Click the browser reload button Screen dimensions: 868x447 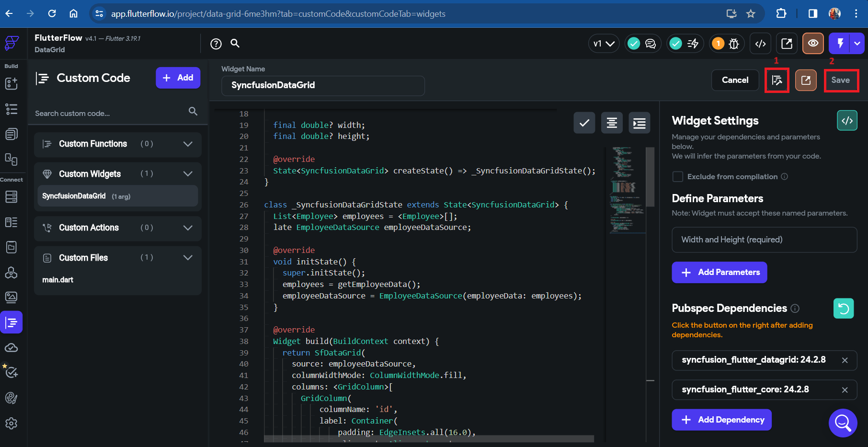52,13
